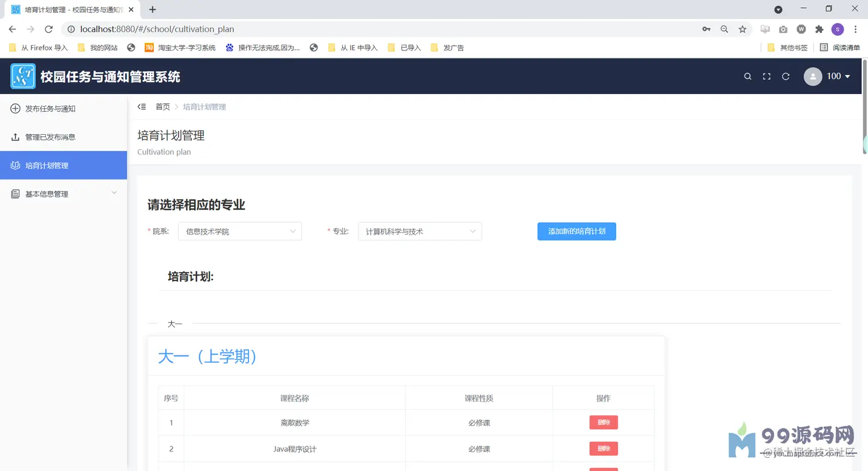Open the 专业 dropdown showing 计算机科学与技术
This screenshot has height=471, width=868.
point(420,231)
